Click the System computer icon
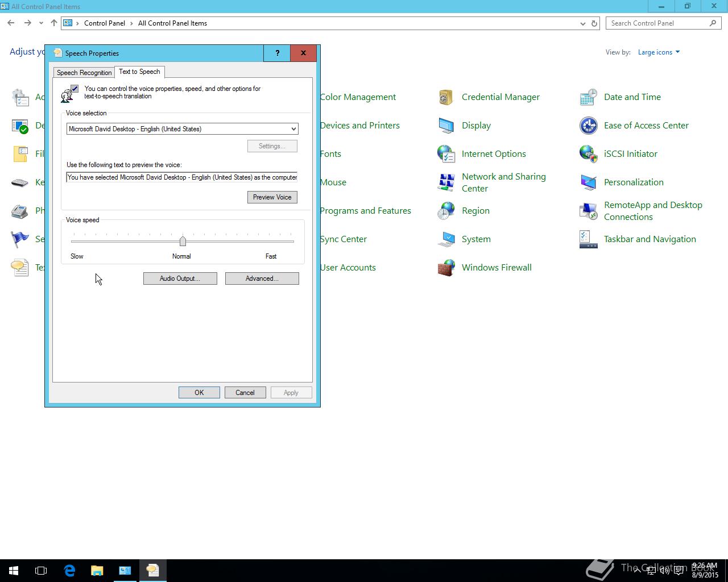Viewport: 728px width, 582px height. [446, 239]
